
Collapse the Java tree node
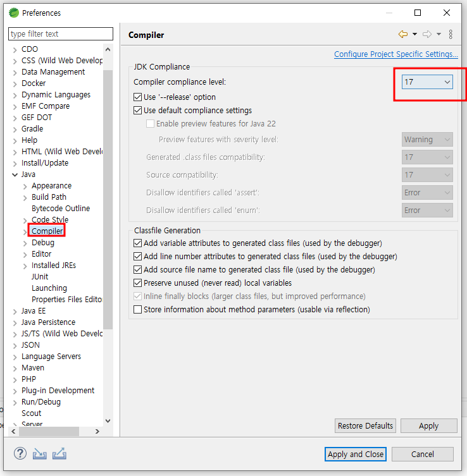[15, 174]
